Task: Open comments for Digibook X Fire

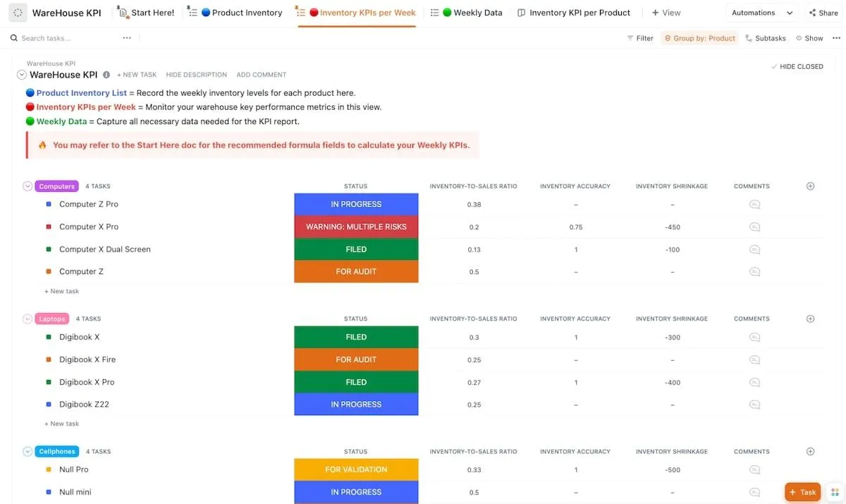Action: 754,359
